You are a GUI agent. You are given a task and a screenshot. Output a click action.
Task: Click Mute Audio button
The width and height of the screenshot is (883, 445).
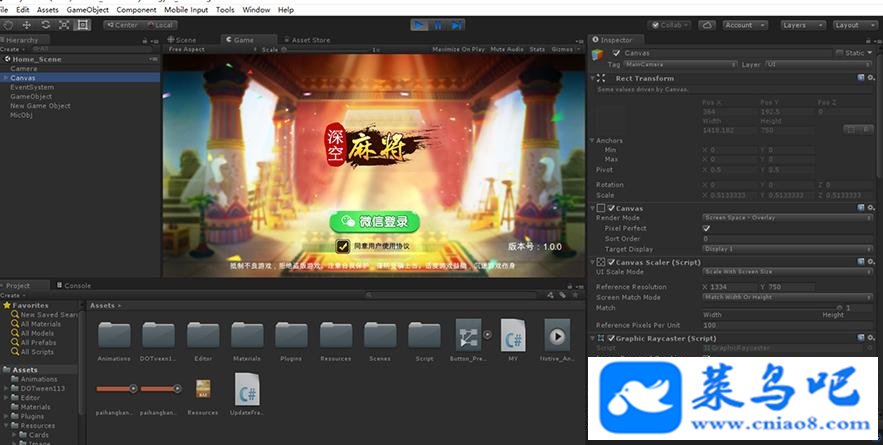[507, 49]
